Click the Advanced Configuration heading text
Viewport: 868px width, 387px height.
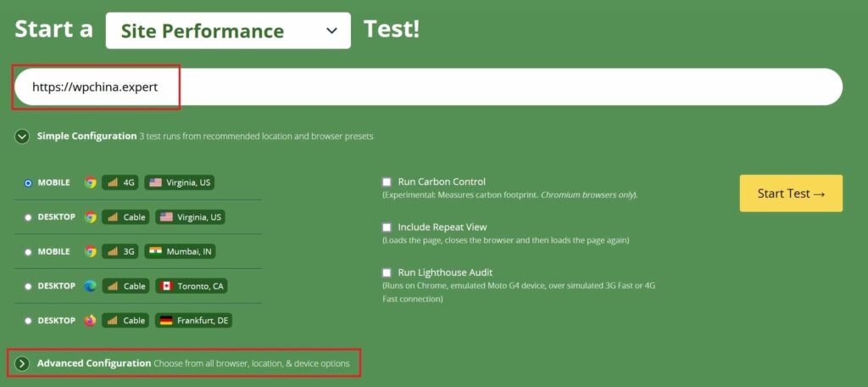[94, 364]
